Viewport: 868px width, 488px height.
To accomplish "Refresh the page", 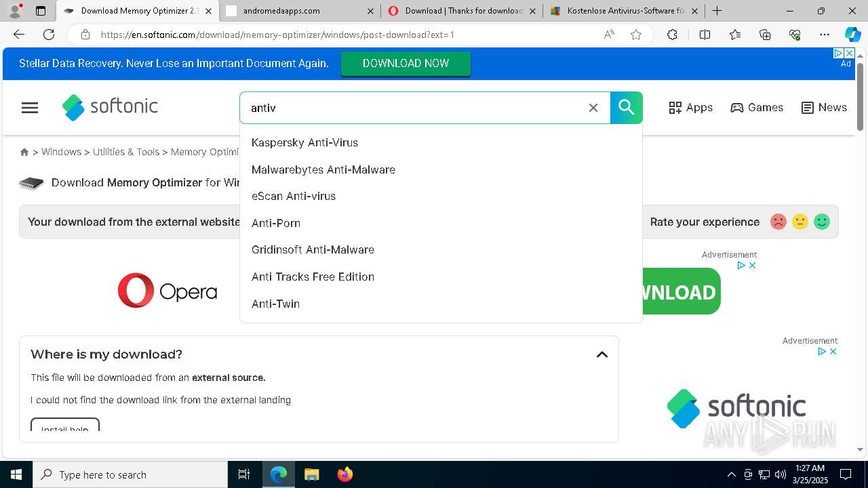I will [x=49, y=35].
